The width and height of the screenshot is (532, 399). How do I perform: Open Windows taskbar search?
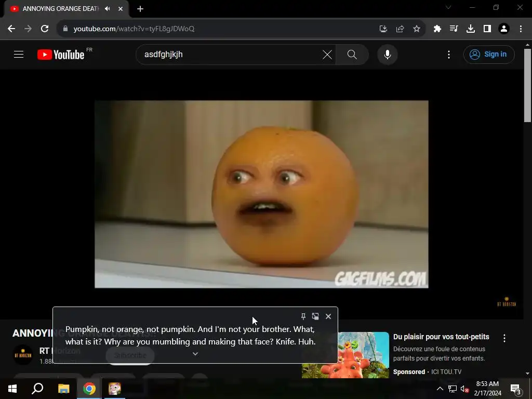tap(37, 389)
